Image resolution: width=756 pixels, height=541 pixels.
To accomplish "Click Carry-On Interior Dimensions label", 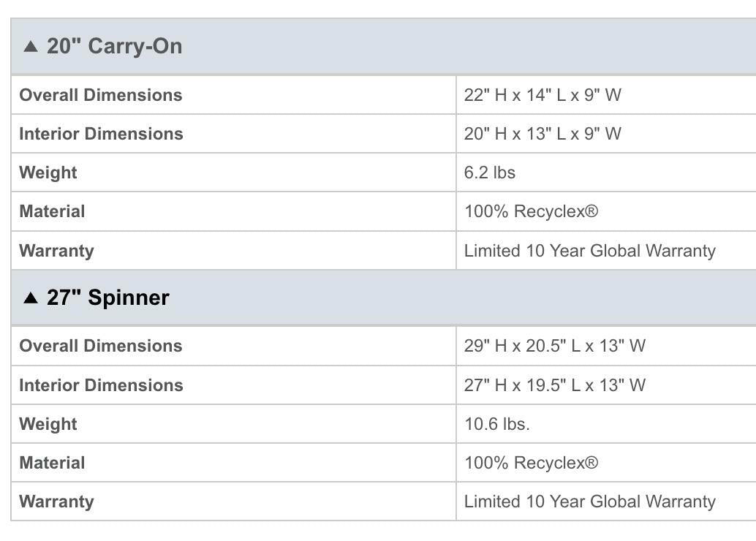I will tap(101, 134).
